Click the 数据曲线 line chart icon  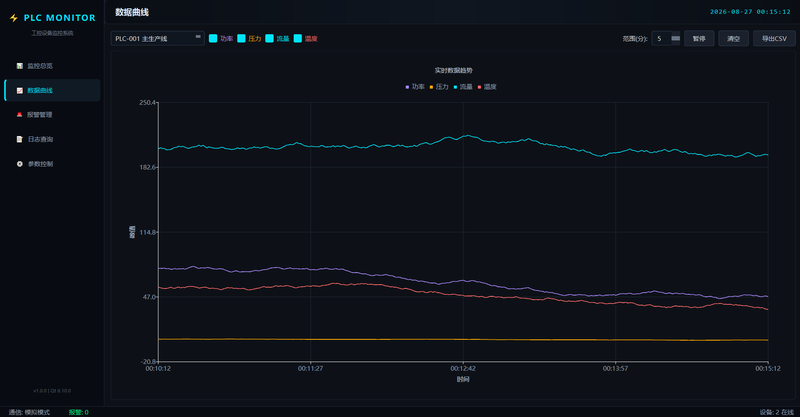(19, 90)
